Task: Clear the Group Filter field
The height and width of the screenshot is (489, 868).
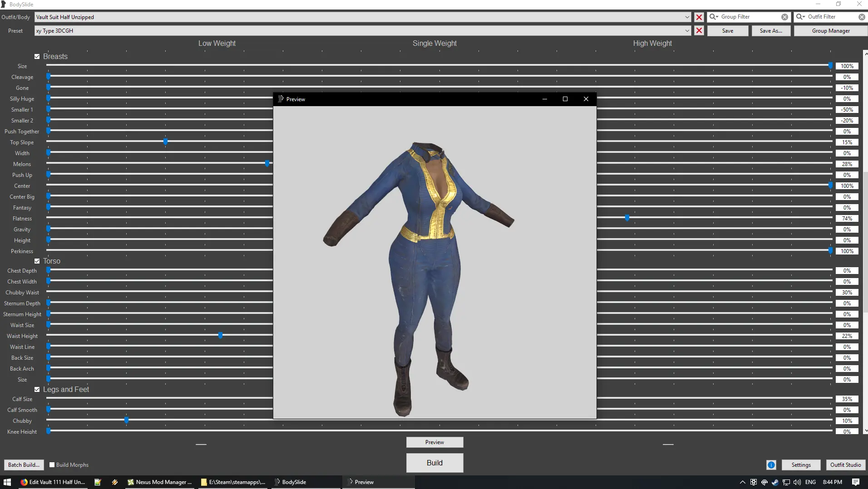Action: point(784,17)
